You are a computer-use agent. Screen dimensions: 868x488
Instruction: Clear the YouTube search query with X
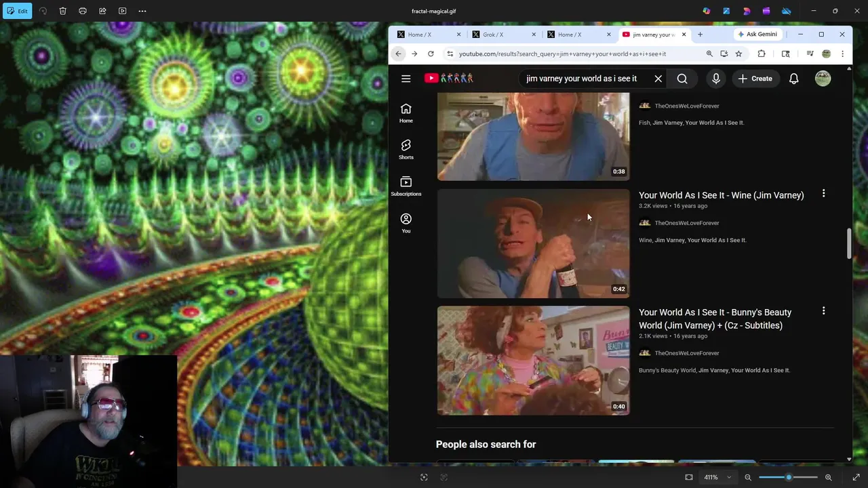pyautogui.click(x=658, y=79)
